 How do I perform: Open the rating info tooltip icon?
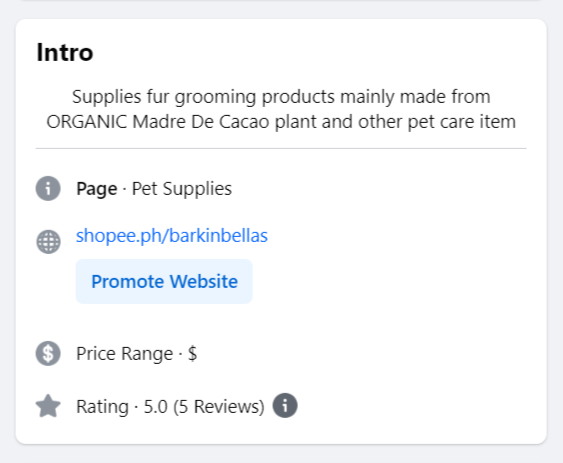click(285, 406)
